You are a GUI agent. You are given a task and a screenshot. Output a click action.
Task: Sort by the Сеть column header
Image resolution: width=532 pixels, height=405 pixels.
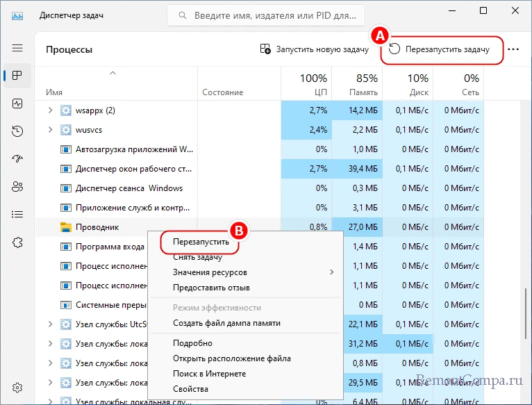point(458,84)
